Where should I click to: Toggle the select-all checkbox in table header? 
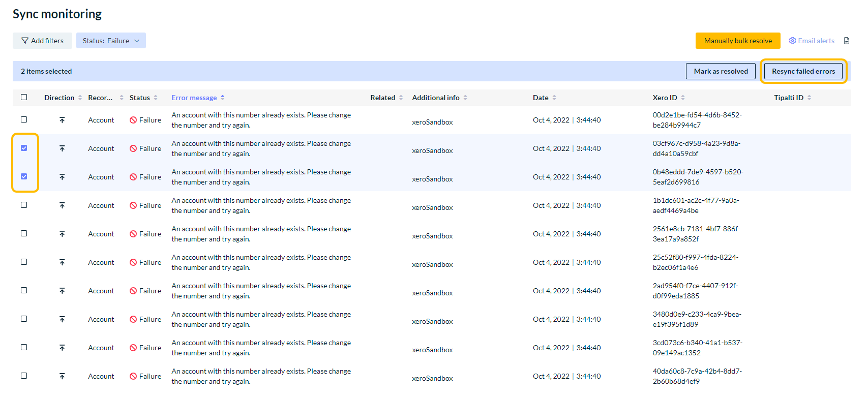pos(24,97)
